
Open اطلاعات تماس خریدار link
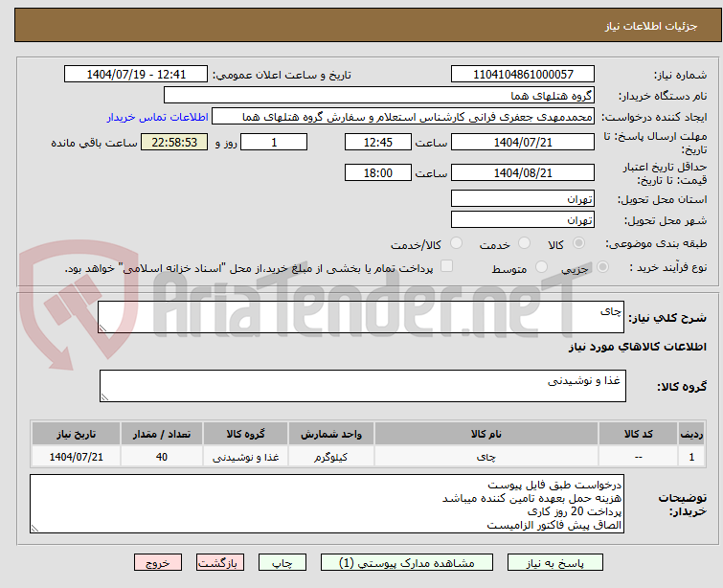tap(158, 117)
